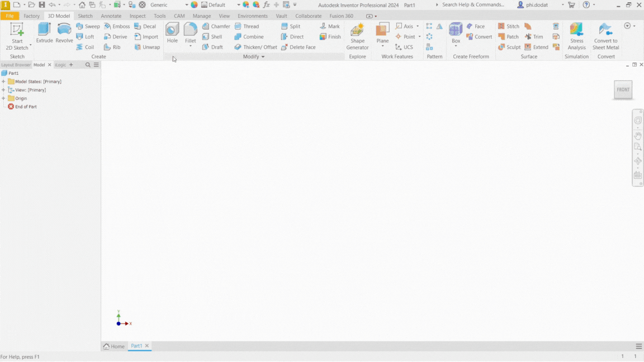Click the Hole tool icon

(x=172, y=33)
